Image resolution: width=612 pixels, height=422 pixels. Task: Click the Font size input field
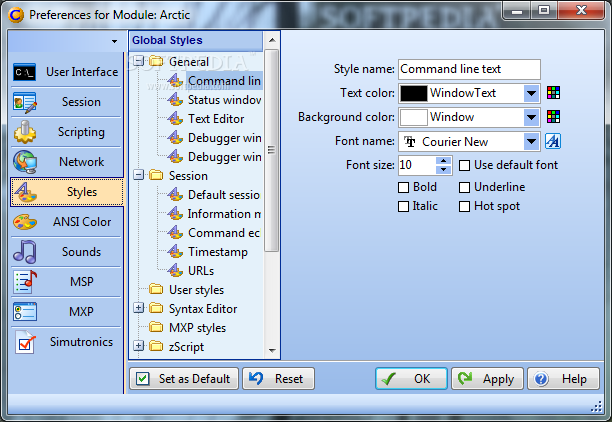point(417,165)
